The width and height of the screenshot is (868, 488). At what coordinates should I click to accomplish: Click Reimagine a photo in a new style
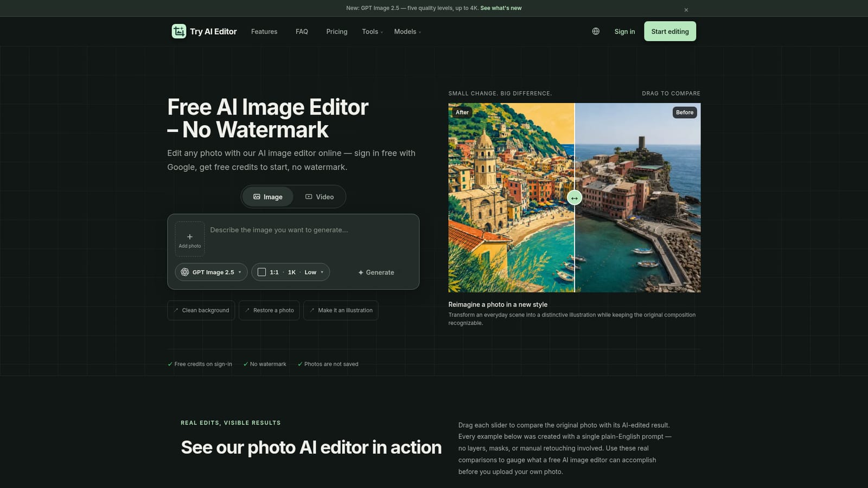[x=498, y=305]
